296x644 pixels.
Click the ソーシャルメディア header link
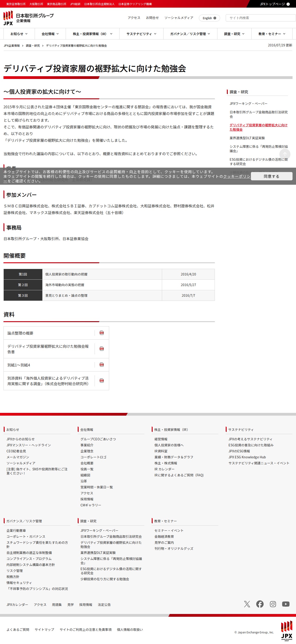179,18
